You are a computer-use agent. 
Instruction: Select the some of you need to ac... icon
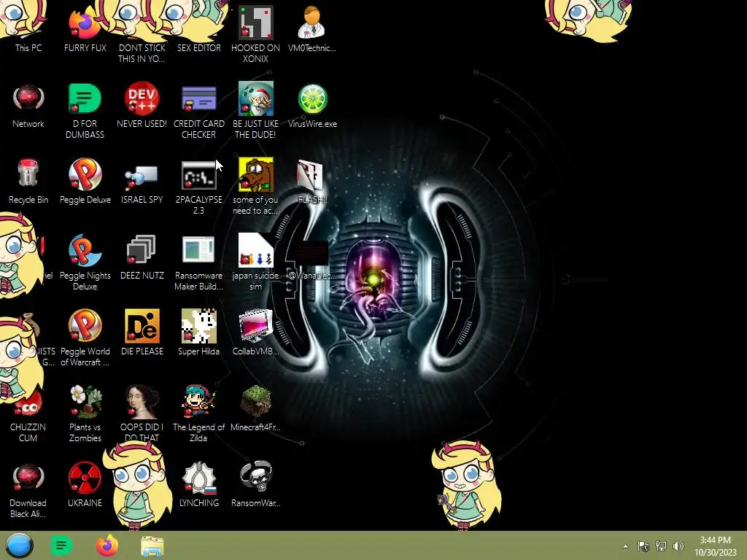(255, 186)
